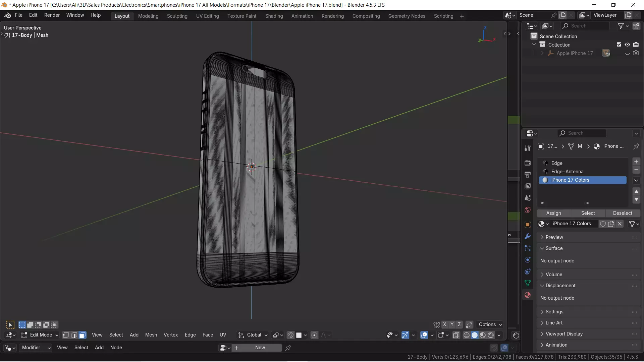Click the Blender logo menu icon
The image size is (644, 362).
point(7,15)
